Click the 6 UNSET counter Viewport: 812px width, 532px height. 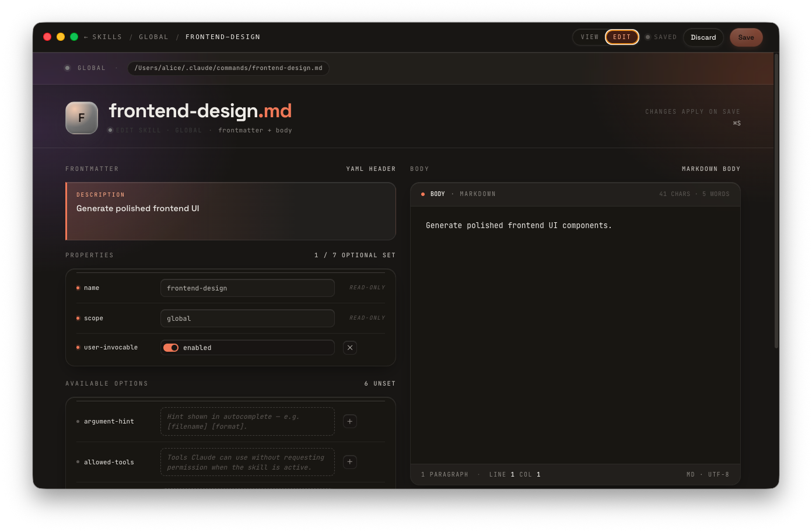[380, 384]
